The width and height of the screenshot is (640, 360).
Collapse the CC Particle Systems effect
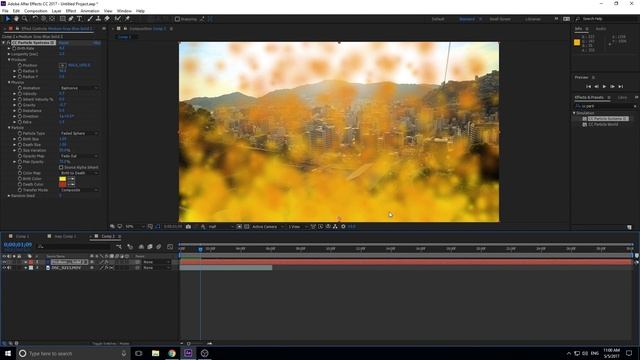pyautogui.click(x=3, y=42)
